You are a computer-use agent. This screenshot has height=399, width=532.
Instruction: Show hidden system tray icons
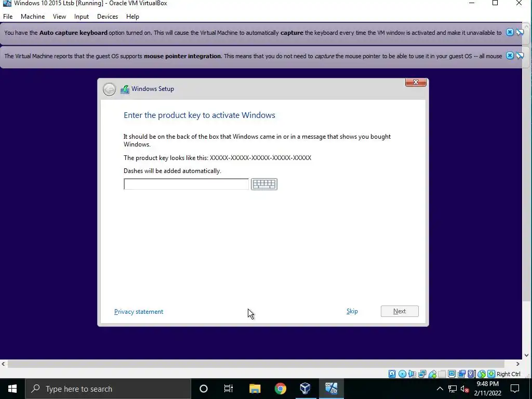[x=440, y=389]
